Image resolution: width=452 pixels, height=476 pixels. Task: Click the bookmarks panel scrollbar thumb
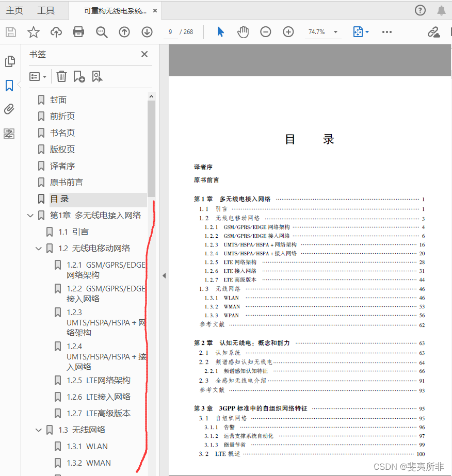151,149
